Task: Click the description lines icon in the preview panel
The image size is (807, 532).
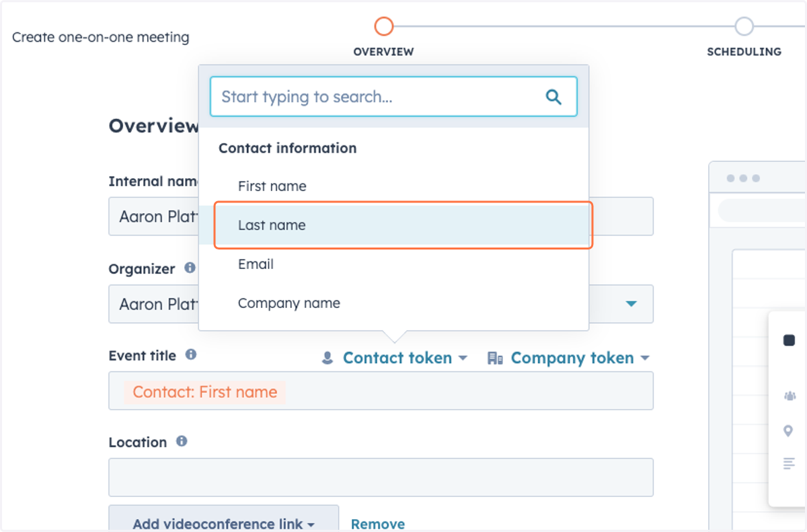Action: click(790, 463)
